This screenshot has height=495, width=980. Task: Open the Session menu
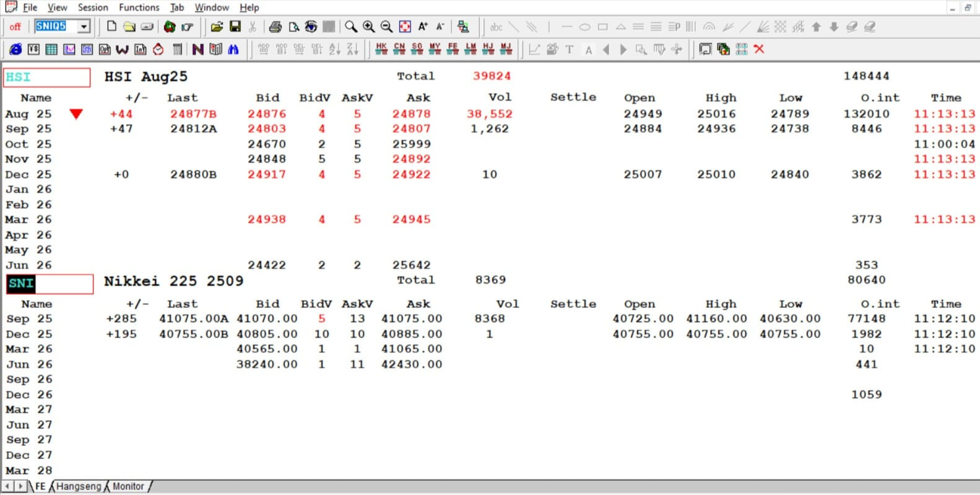pyautogui.click(x=93, y=7)
